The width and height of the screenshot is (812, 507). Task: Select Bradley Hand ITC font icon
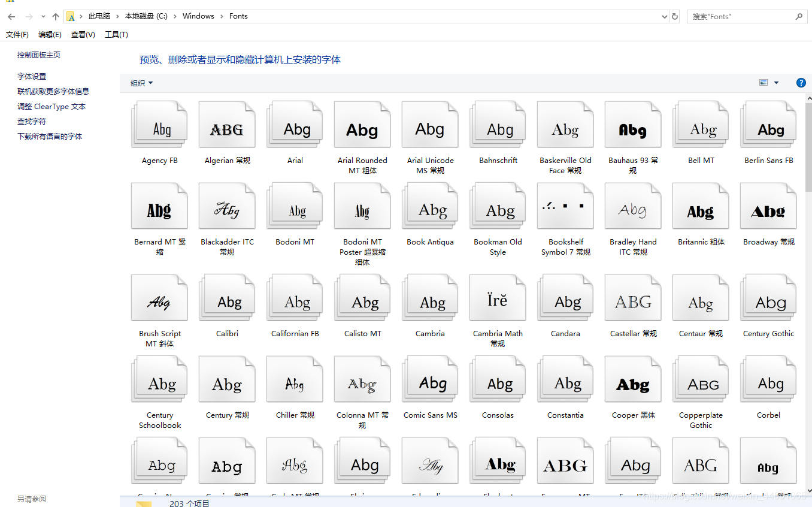[633, 206]
